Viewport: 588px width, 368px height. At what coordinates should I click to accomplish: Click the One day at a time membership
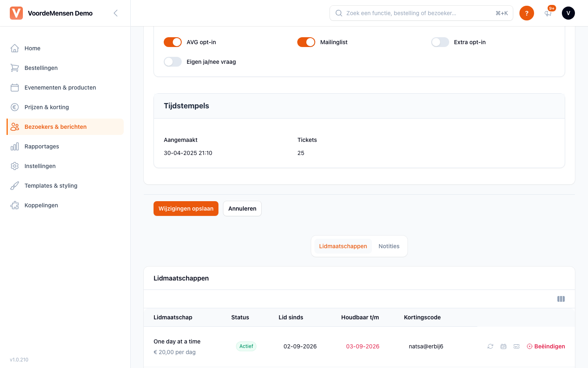pyautogui.click(x=177, y=341)
